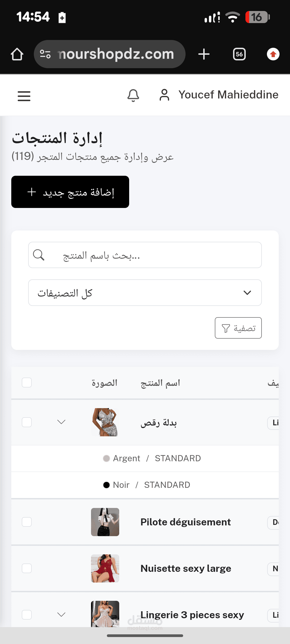The height and width of the screenshot is (644, 290).
Task: Toggle the select-all products checkbox in header
Action: (x=27, y=382)
